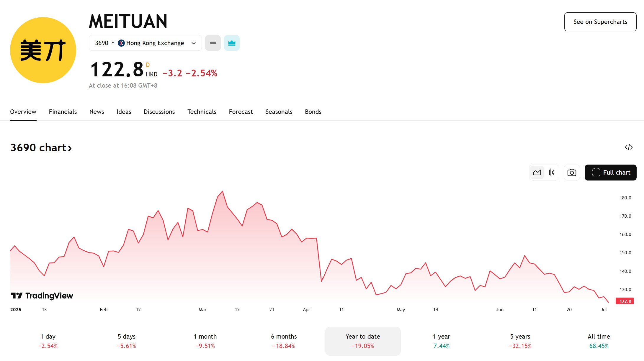Open the embed code icon

(629, 147)
